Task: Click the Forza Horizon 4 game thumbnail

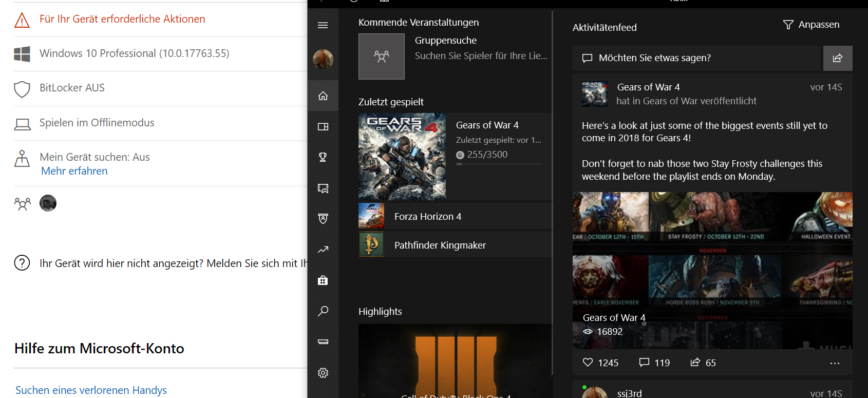Action: [x=371, y=216]
